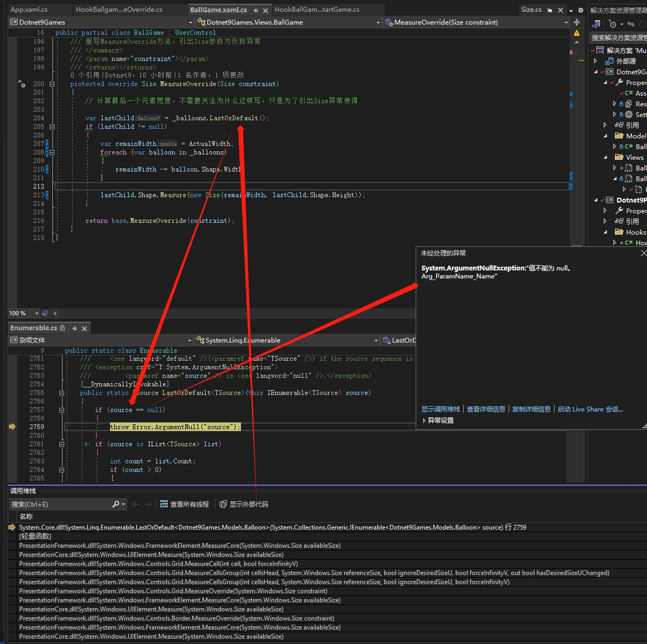This screenshot has width=647, height=644.
Task: Close the 未经处理的异常 popup
Action: [x=643, y=253]
